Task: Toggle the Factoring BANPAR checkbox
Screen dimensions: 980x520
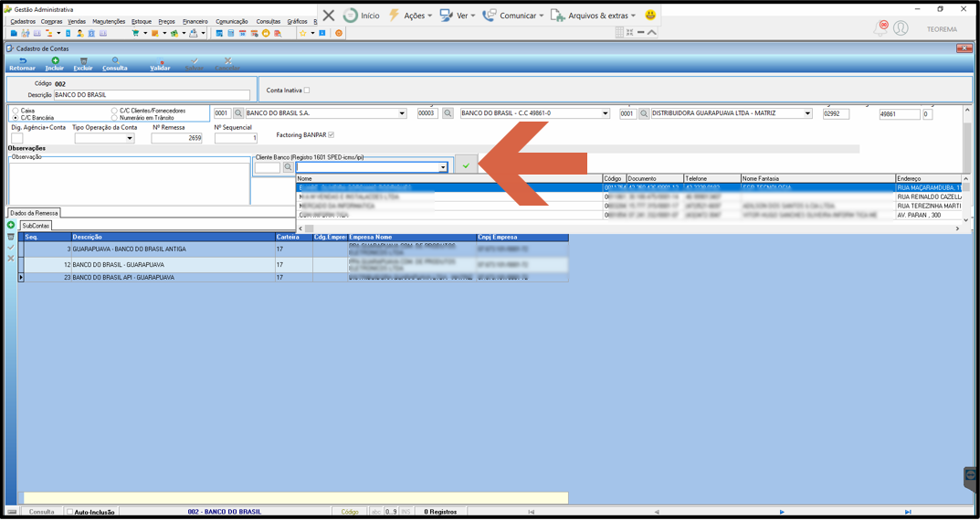Action: tap(332, 134)
